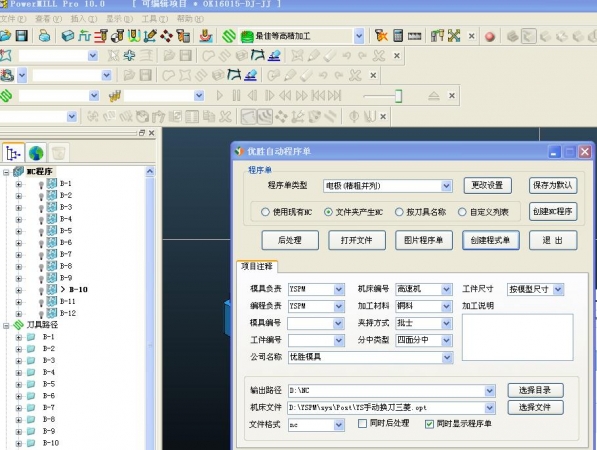597x450 pixels.
Task: Click the 更改设置 button
Action: tap(487, 185)
